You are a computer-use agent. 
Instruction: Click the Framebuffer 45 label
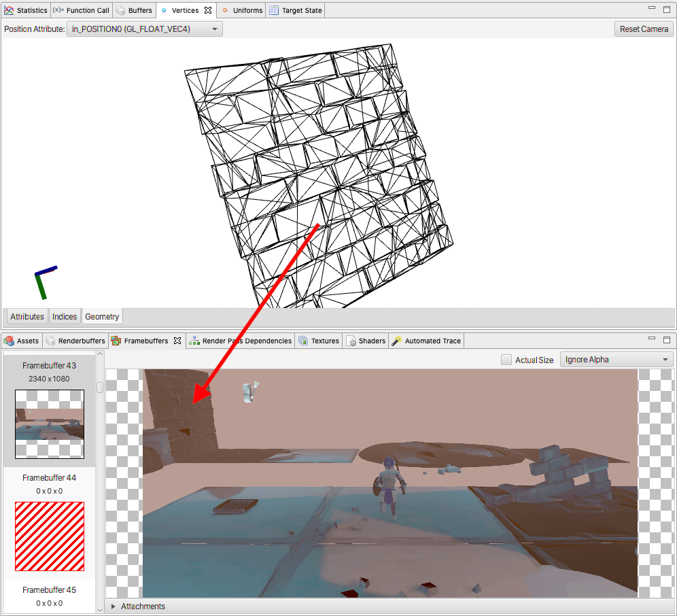[x=49, y=590]
